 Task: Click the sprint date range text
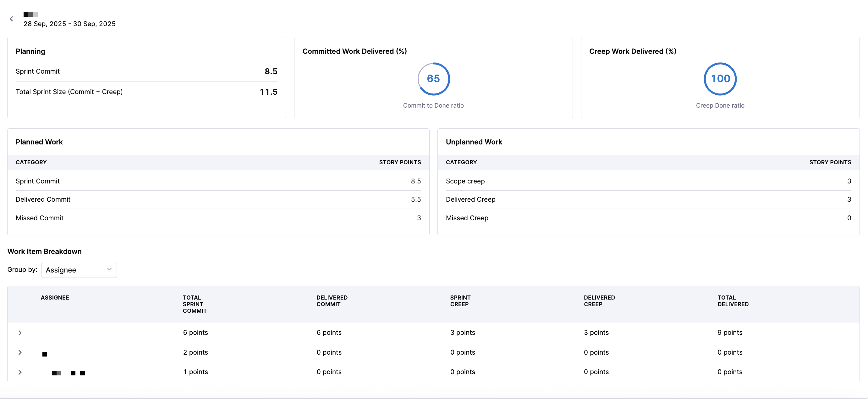coord(69,24)
